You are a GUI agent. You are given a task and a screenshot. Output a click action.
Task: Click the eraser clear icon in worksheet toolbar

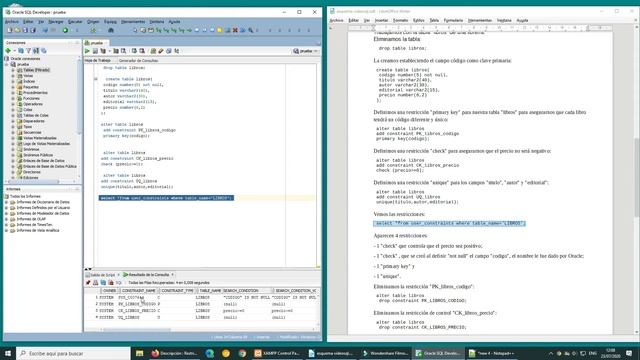pos(161,51)
